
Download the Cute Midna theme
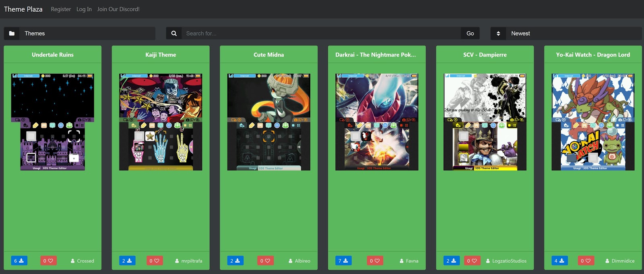coord(235,261)
